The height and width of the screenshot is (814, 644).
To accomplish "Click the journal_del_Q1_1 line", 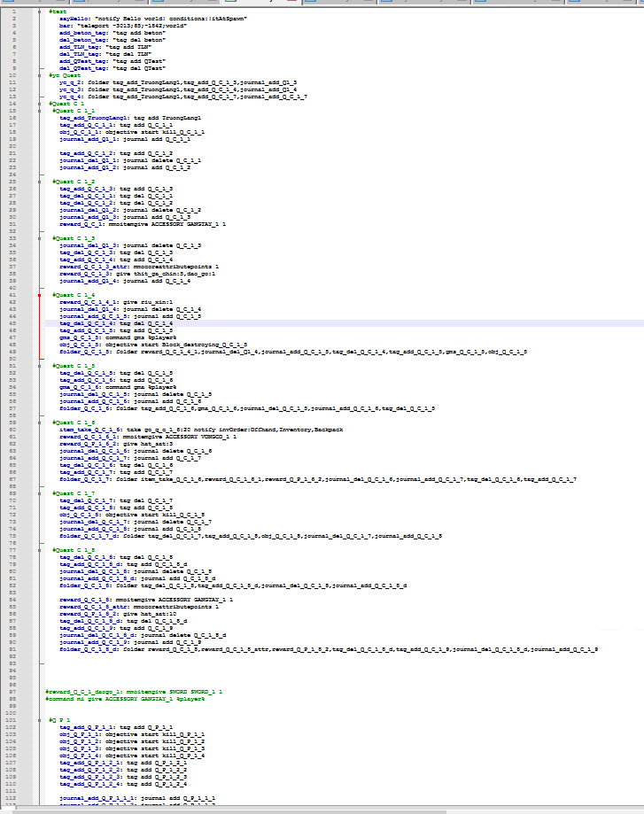I will [x=130, y=160].
